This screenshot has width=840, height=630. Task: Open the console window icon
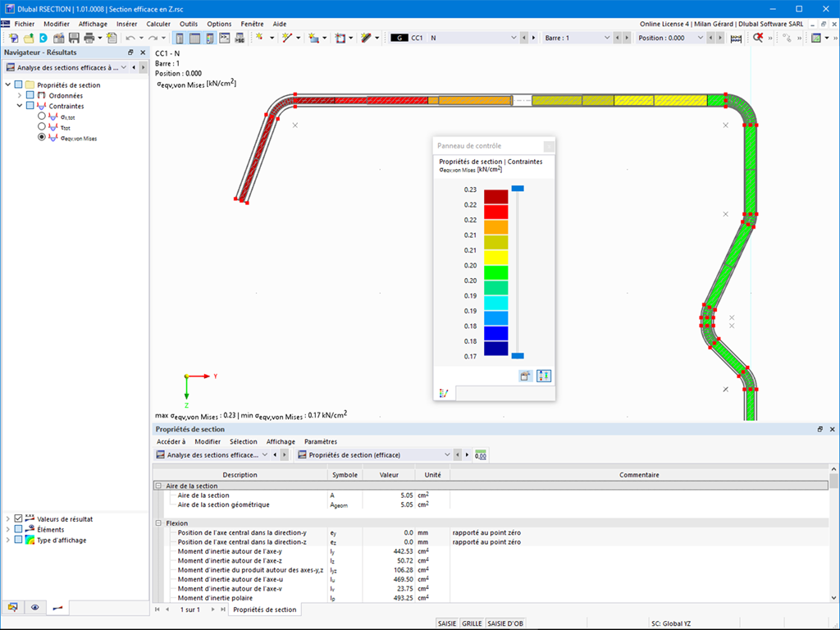[225, 38]
